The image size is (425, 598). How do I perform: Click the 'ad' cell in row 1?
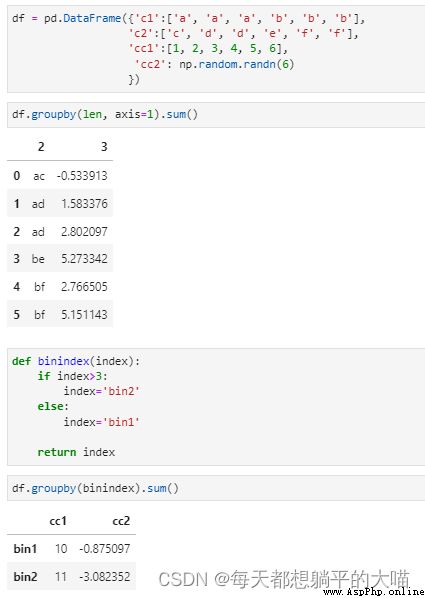tap(38, 204)
